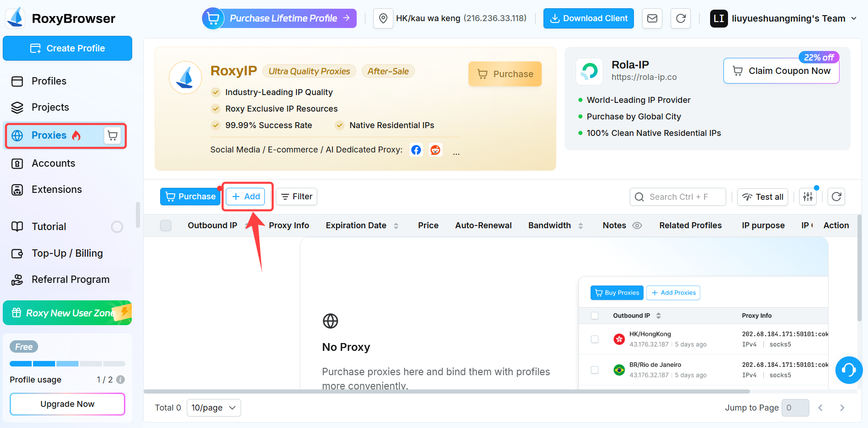Open the proxies shopping cart icon in sidebar
Image resolution: width=868 pixels, height=428 pixels.
click(x=112, y=135)
